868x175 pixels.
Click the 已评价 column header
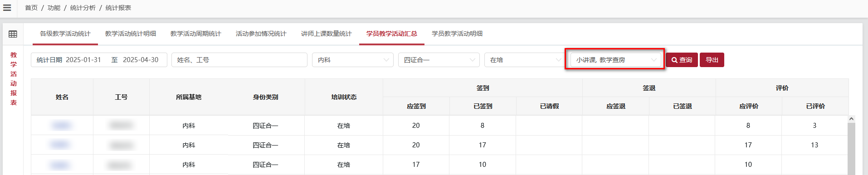815,106
